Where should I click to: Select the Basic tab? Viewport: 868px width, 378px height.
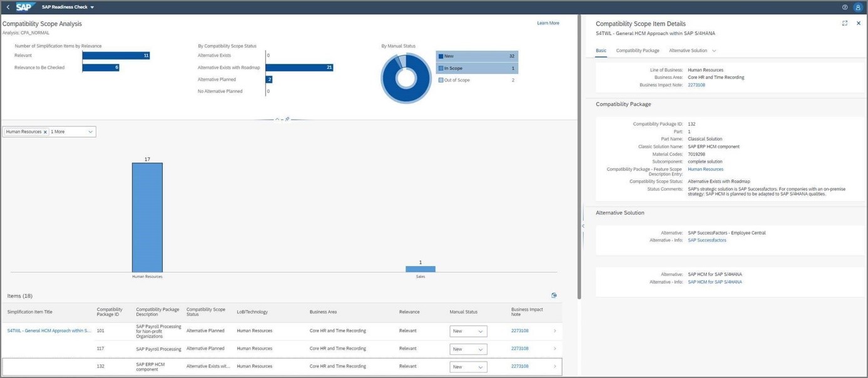pos(601,51)
